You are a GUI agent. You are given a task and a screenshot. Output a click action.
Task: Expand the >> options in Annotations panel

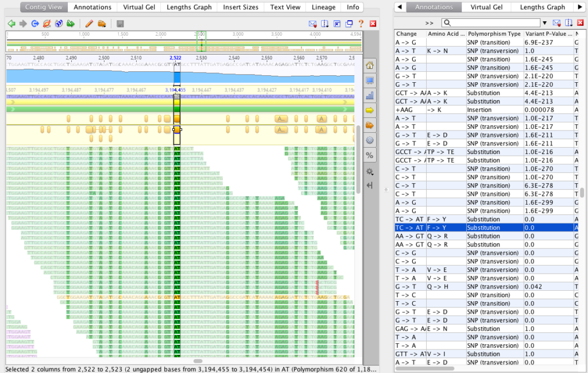point(428,22)
